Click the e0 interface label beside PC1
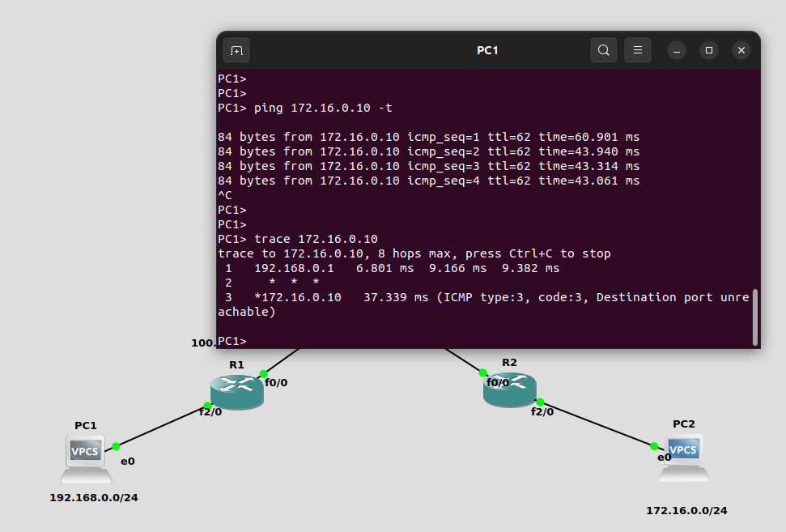 (128, 461)
